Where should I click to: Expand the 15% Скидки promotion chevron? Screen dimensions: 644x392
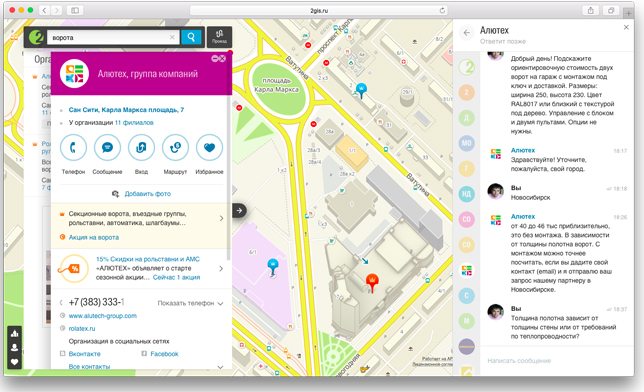point(221,268)
